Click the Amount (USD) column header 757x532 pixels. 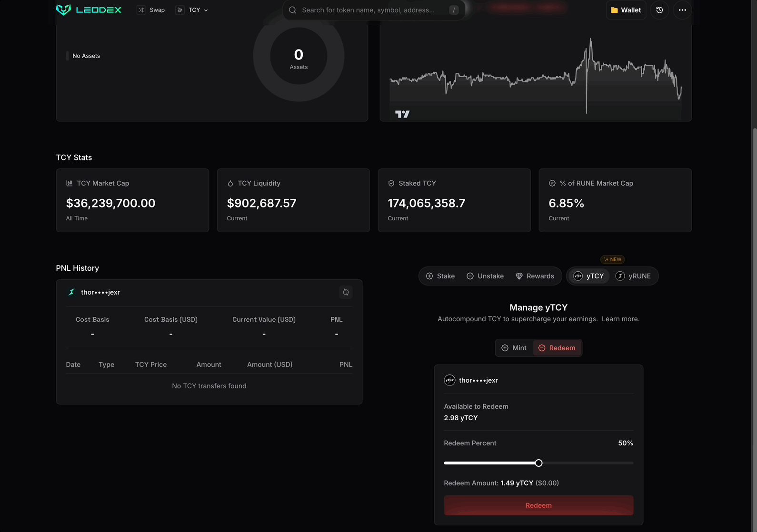[270, 365]
